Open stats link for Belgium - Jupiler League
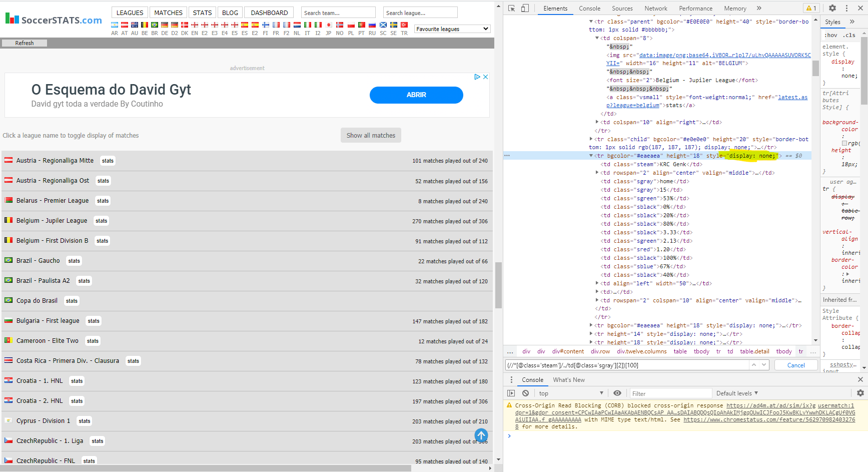 pyautogui.click(x=101, y=221)
